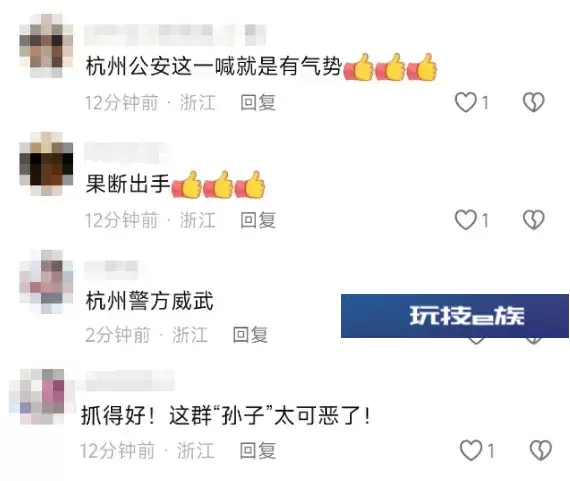Image resolution: width=570 pixels, height=481 pixels.
Task: Open avatar beside 抓得好 comment
Action: point(42,397)
